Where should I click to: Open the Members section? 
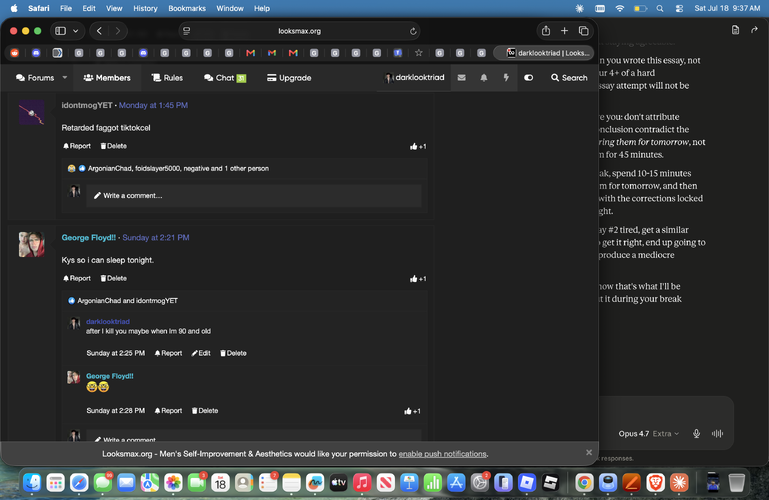107,78
